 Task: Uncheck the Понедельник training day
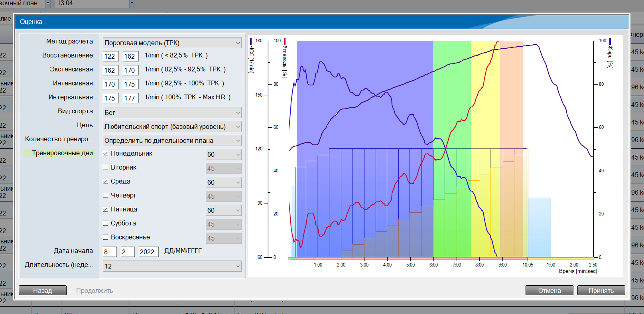pyautogui.click(x=106, y=154)
